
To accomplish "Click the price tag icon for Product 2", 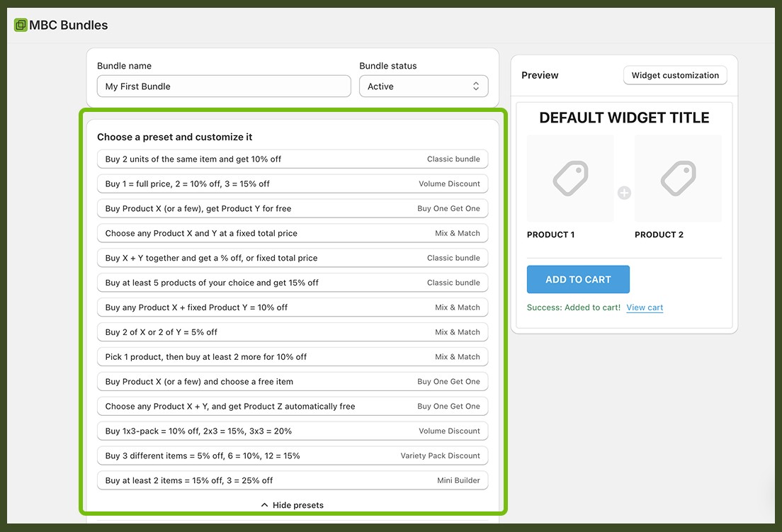I will tap(678, 179).
